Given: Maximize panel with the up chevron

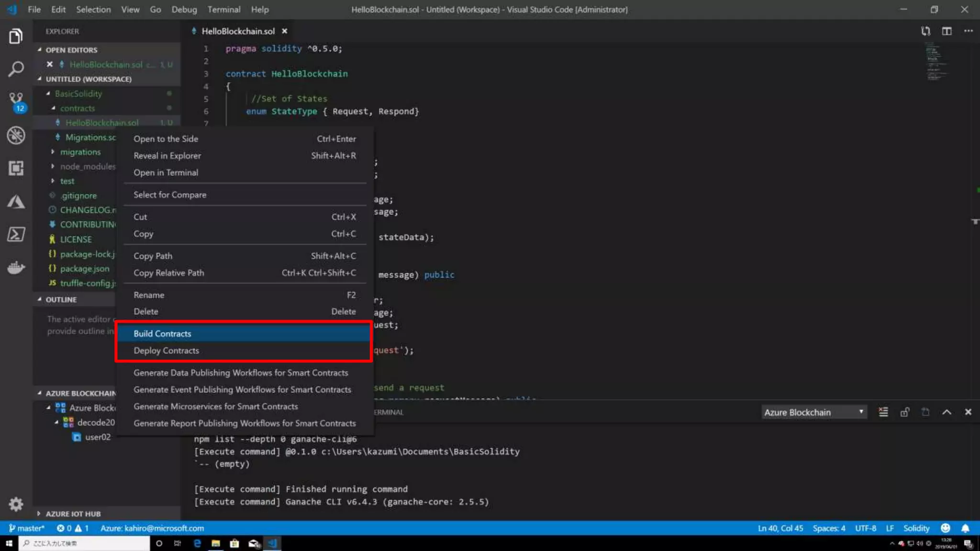Looking at the screenshot, I should pos(947,412).
